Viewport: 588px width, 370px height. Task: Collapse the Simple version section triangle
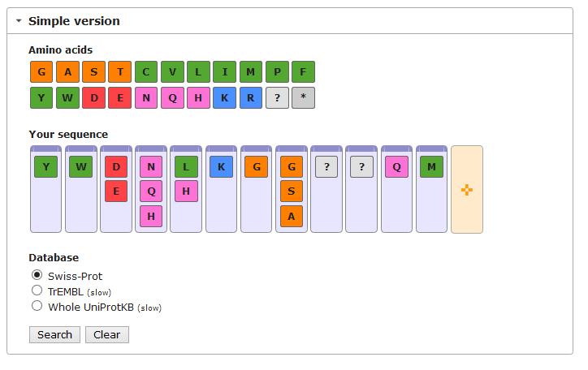(19, 22)
